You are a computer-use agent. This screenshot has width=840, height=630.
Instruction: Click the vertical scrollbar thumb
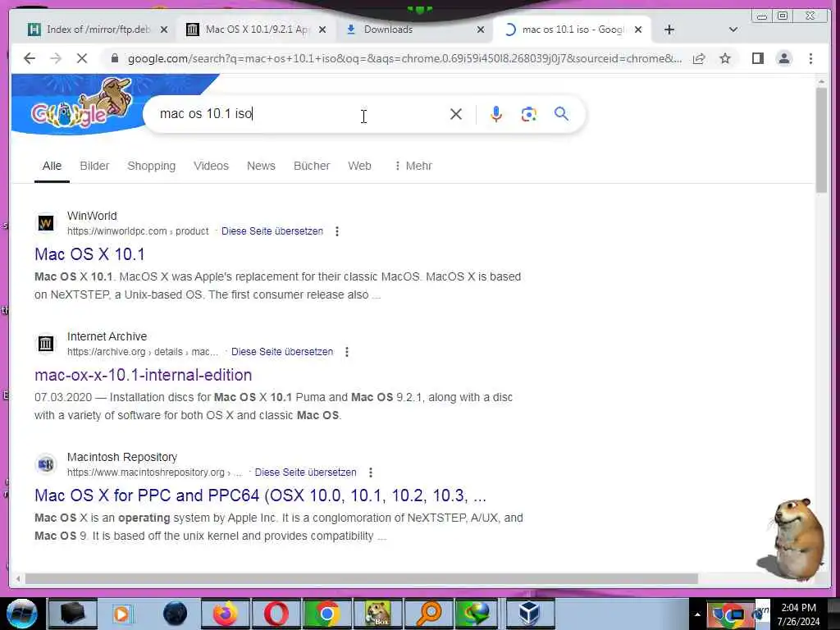pos(821,140)
